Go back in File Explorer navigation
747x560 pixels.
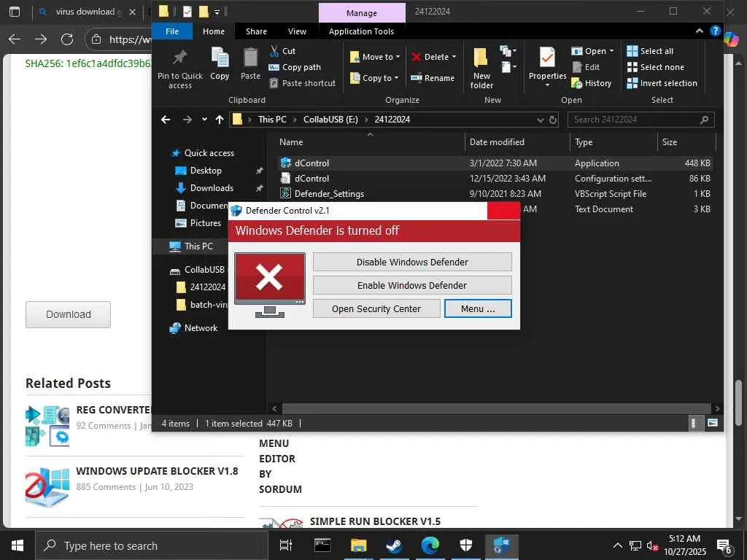166,120
